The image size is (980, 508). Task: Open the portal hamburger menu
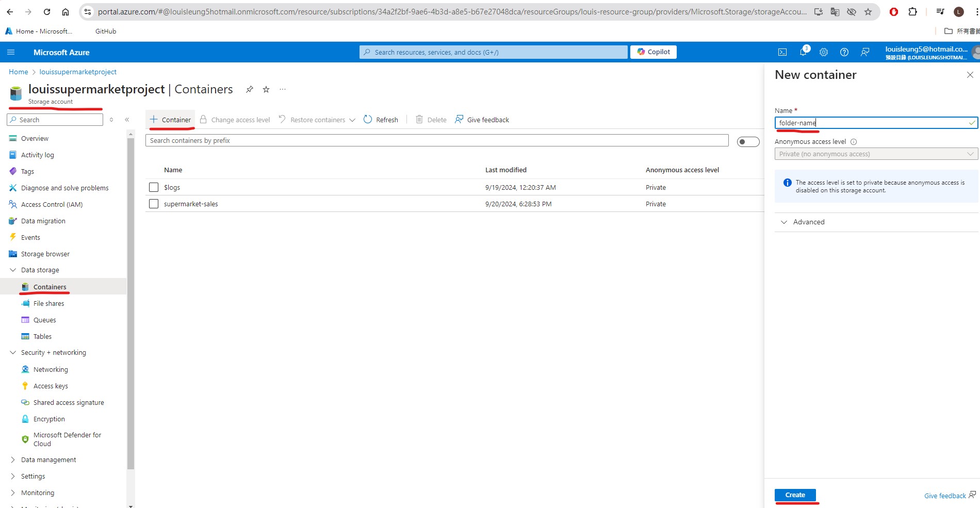tap(11, 52)
